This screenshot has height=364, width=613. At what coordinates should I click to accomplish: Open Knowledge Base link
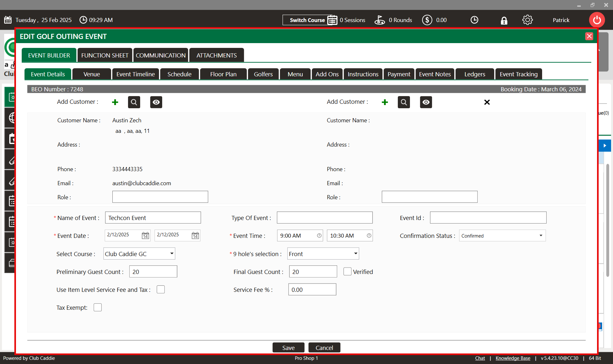[513, 358]
